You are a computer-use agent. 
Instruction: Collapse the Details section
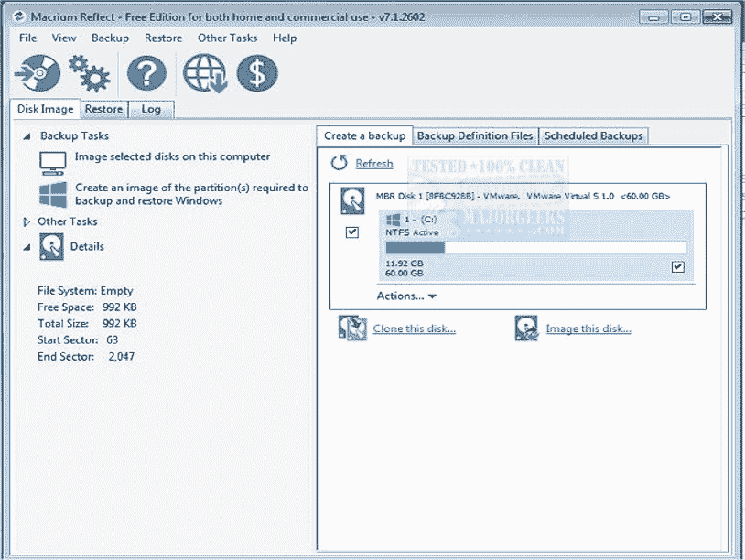tap(27, 246)
